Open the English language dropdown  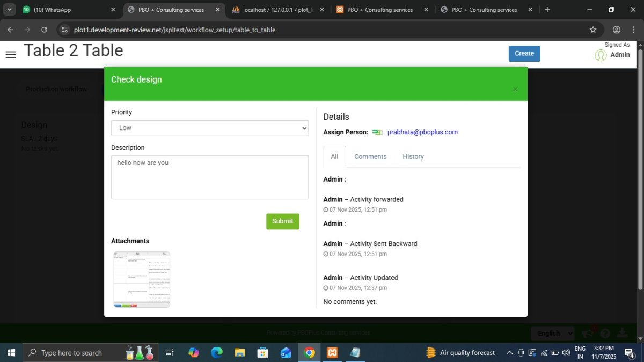pos(552,333)
